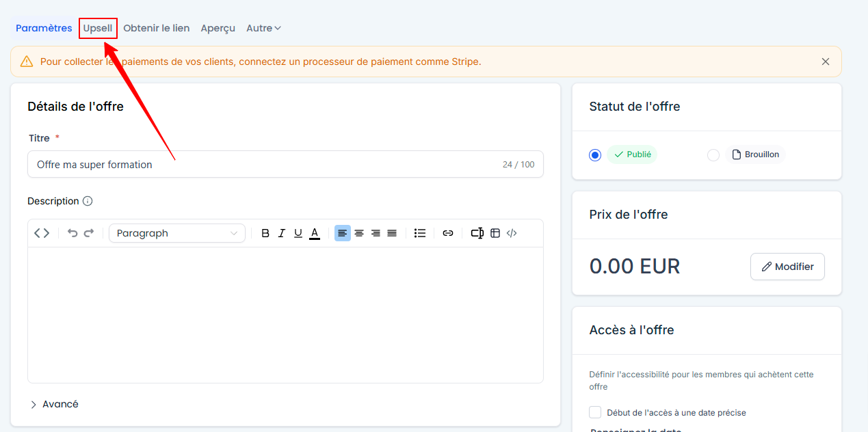
Task: Click the Détails de l'offre heading
Action: (x=75, y=107)
